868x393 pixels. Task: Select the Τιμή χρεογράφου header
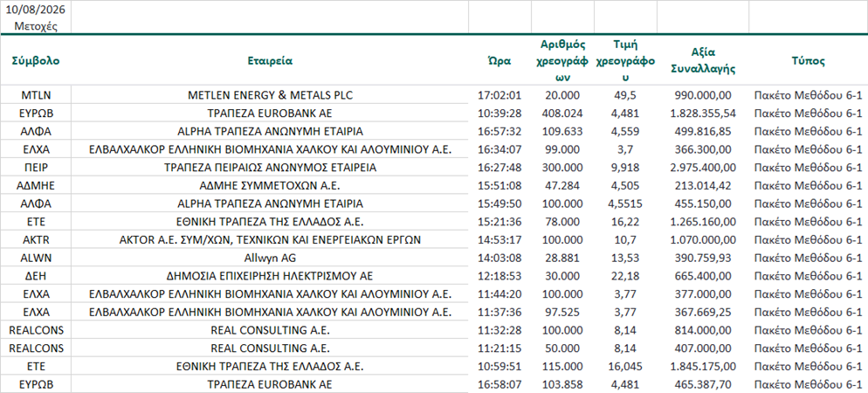pos(625,61)
